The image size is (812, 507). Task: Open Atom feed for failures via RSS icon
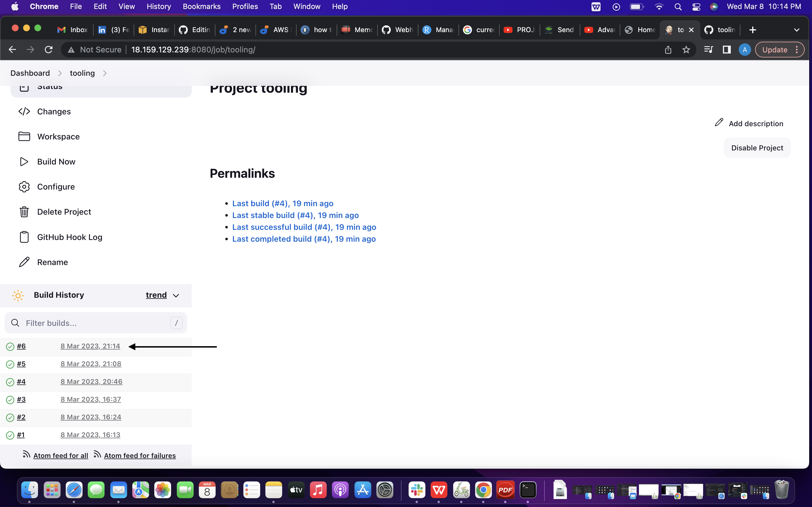(x=97, y=454)
